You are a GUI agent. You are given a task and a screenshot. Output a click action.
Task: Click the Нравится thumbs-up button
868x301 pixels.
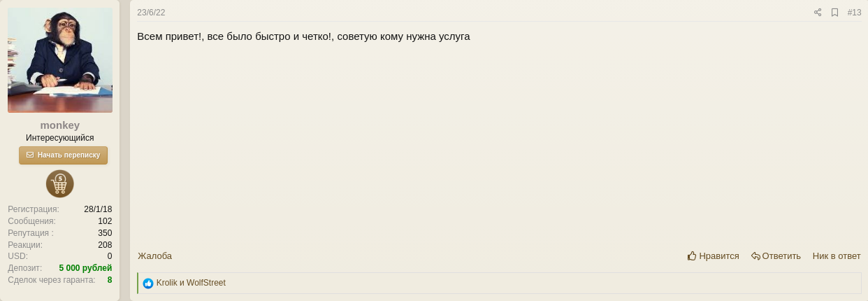(714, 256)
